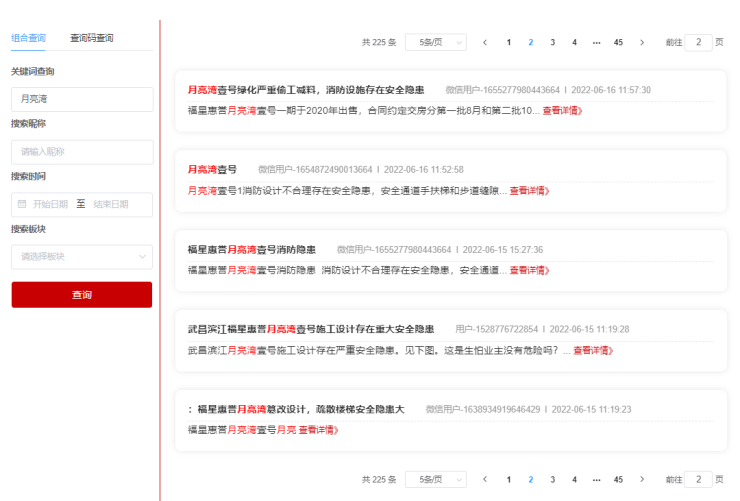740x501 pixels.
Task: Open the bottom 5条/页 page size dropdown
Action: point(435,479)
